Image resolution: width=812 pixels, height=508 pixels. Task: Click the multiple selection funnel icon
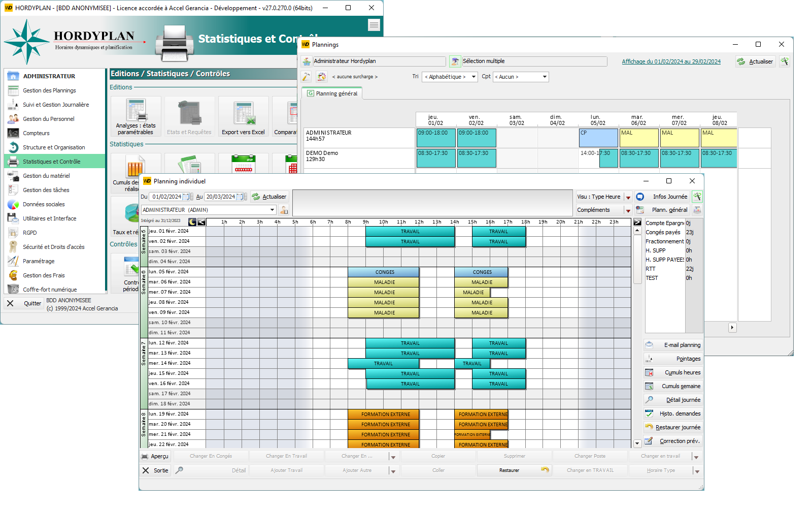[455, 61]
